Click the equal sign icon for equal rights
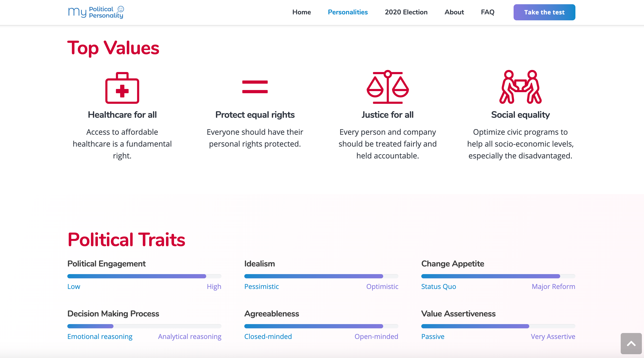Viewport: 644px width, 358px height. coord(255,87)
